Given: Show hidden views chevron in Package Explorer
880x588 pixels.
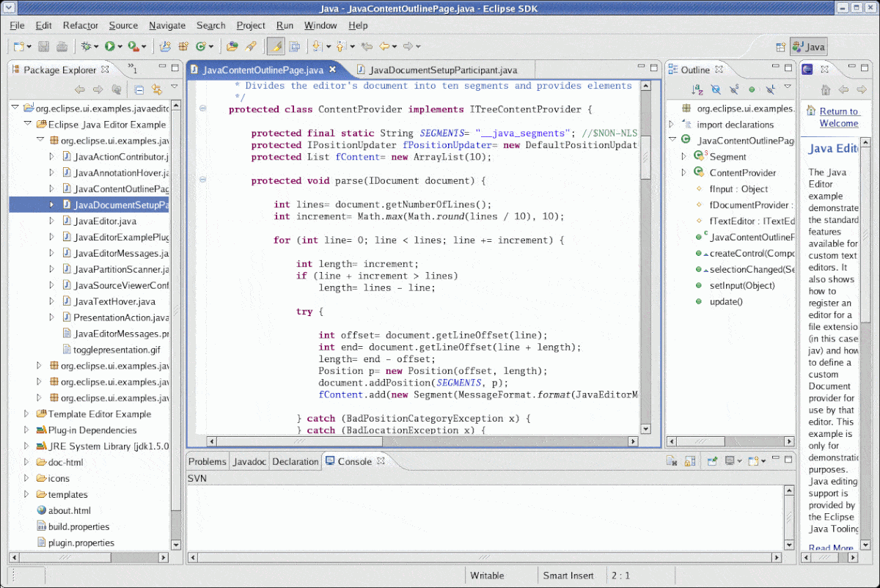Looking at the screenshot, I should tap(132, 68).
